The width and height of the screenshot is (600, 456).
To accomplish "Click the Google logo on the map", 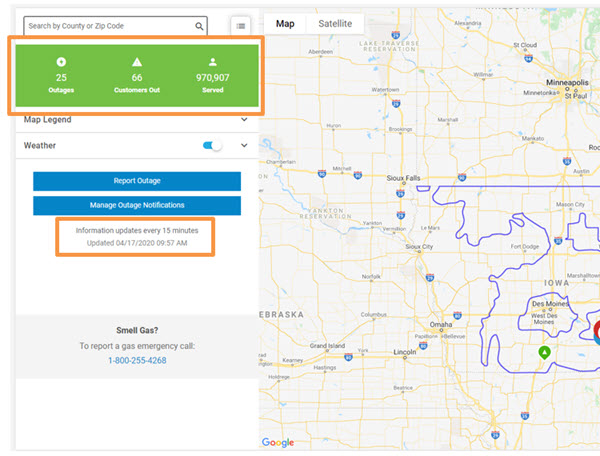I will click(278, 443).
